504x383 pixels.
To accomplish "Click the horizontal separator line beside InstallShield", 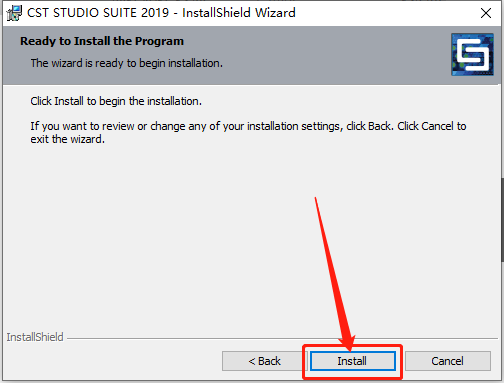I will [x=282, y=339].
